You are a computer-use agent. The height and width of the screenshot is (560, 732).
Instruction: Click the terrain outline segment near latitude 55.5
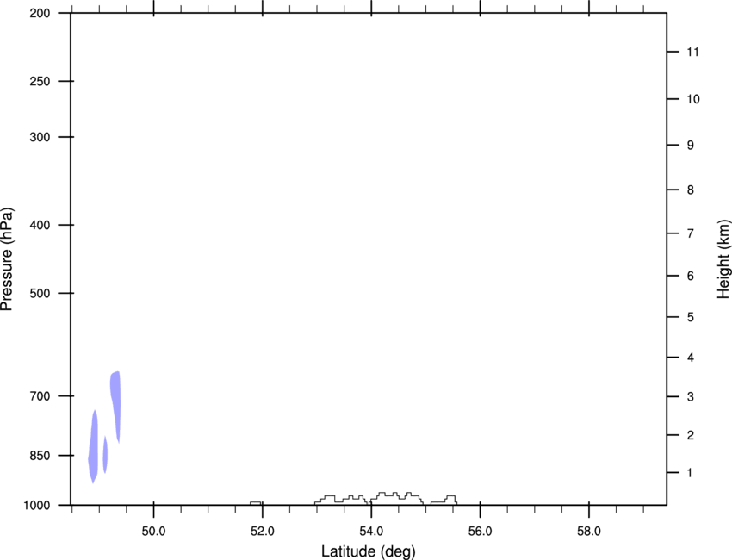coord(444,501)
